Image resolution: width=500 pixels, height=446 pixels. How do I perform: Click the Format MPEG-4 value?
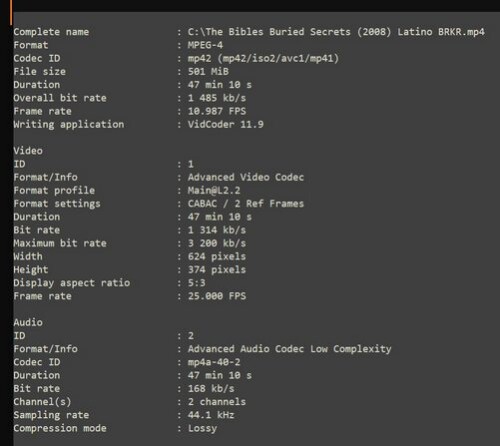tap(205, 45)
